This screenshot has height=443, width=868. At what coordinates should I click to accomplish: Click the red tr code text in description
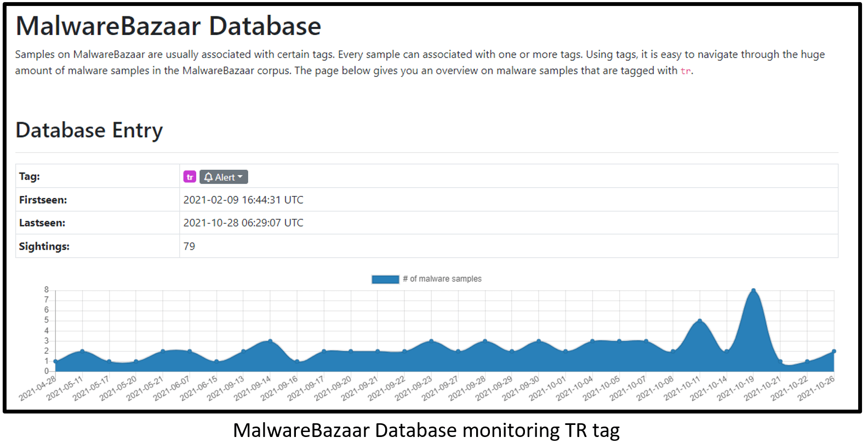click(686, 71)
